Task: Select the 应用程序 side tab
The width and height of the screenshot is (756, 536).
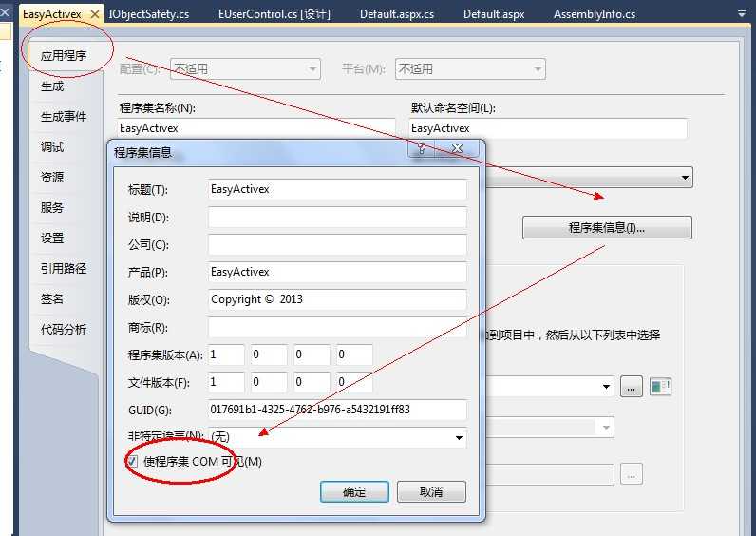Action: pyautogui.click(x=64, y=56)
